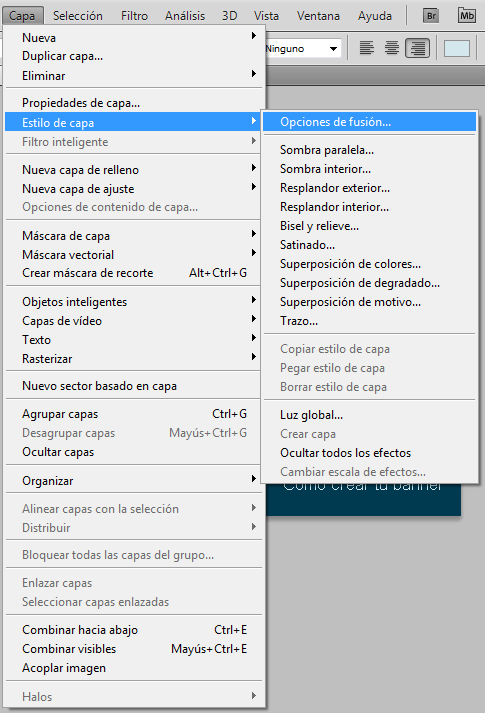
Task: Align text right in options bar
Action: pyautogui.click(x=417, y=48)
